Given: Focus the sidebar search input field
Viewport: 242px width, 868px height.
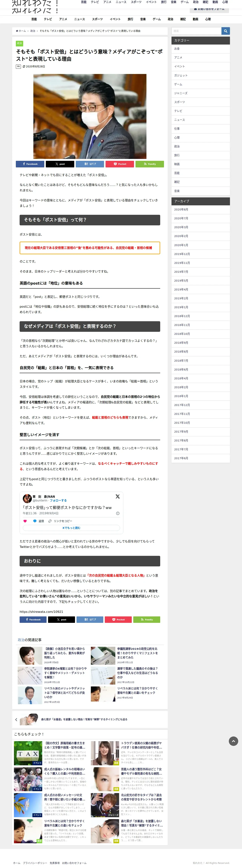Looking at the screenshot, I should click(197, 31).
